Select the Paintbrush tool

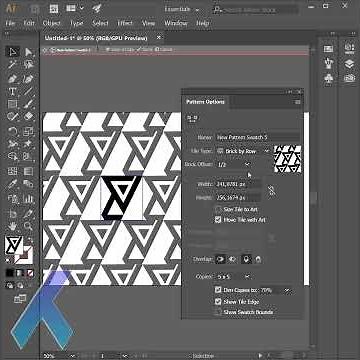pyautogui.click(x=29, y=104)
